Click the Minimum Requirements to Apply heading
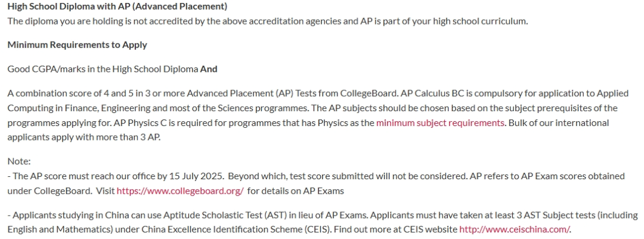Viewport: 644px width, 239px height. click(77, 45)
